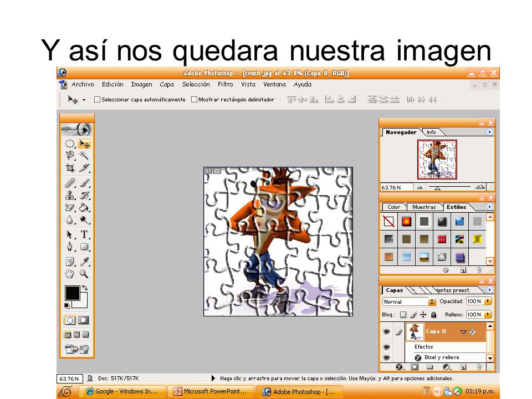Toggle lock transparent pixels
532x399 pixels.
point(403,315)
